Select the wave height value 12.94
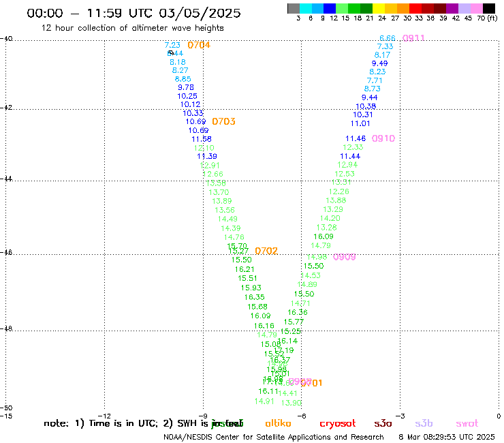Viewport: 504px width, 443px height. click(x=347, y=165)
